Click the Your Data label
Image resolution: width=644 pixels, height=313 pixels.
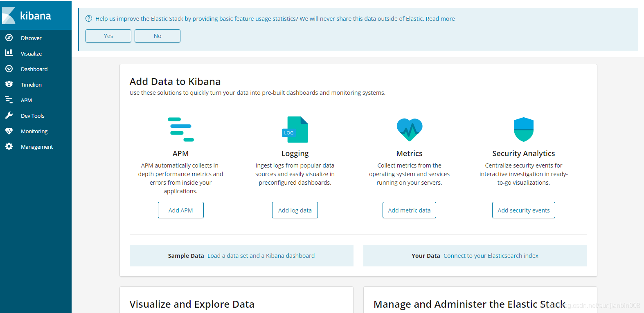click(426, 256)
